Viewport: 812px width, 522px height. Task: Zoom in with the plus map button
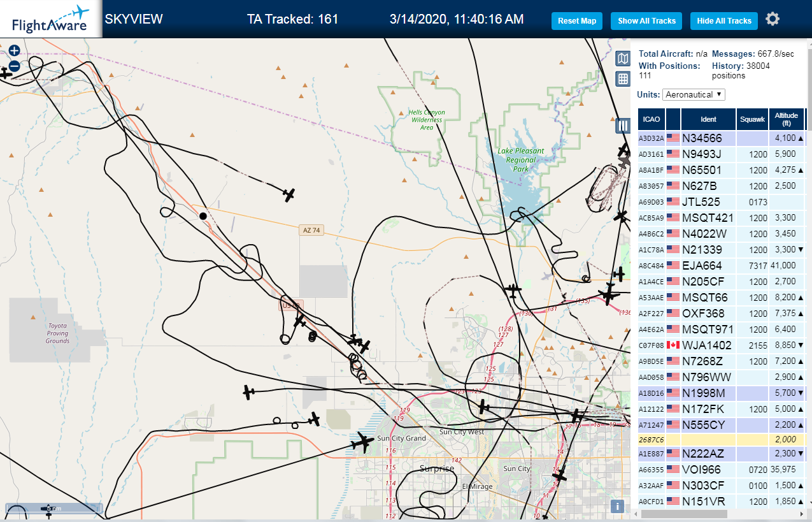click(x=14, y=50)
